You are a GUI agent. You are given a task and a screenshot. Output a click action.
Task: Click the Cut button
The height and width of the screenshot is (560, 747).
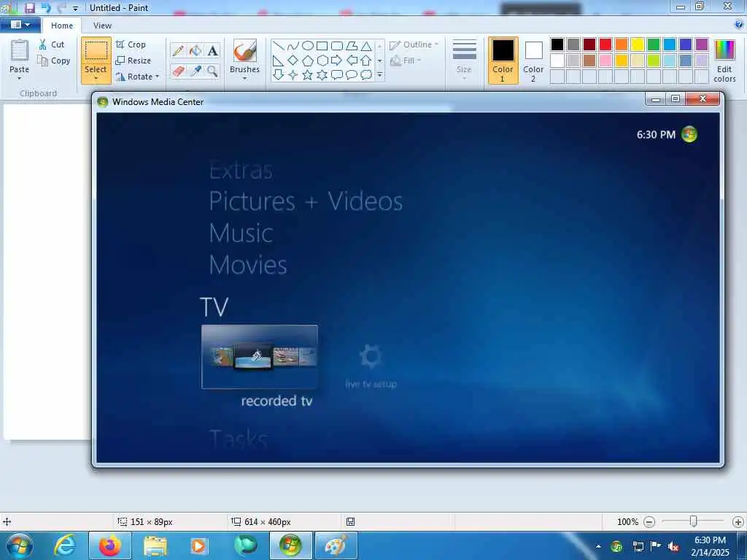point(52,44)
